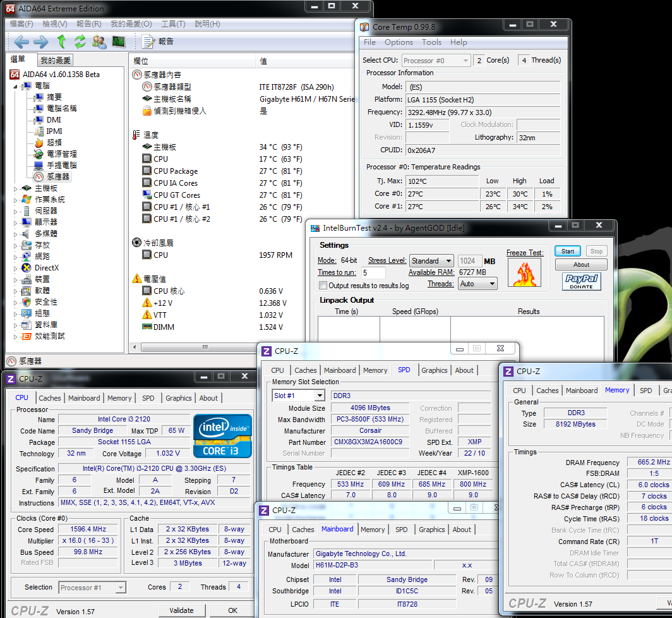Click the Times to run input field
Viewport: 672px width, 618px height.
pyautogui.click(x=373, y=273)
